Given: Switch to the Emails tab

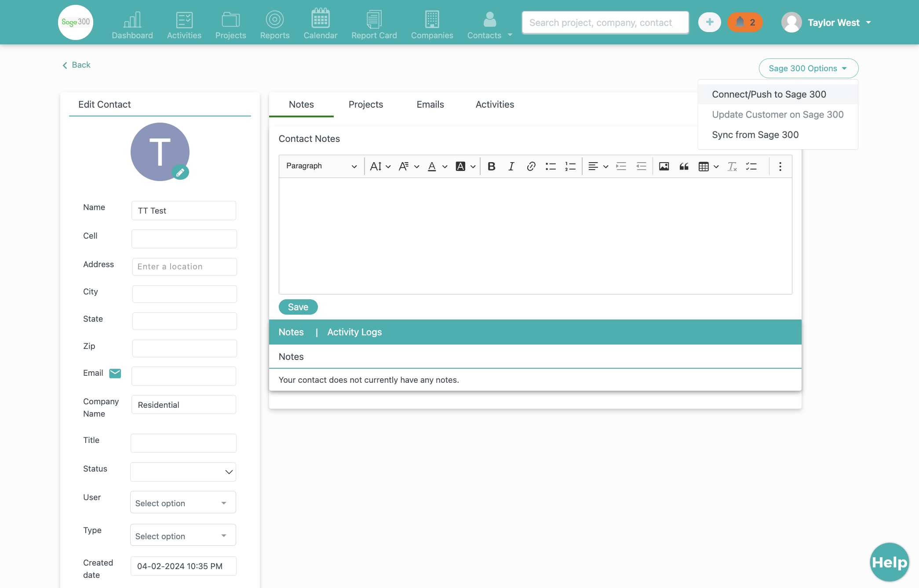Looking at the screenshot, I should pyautogui.click(x=430, y=105).
